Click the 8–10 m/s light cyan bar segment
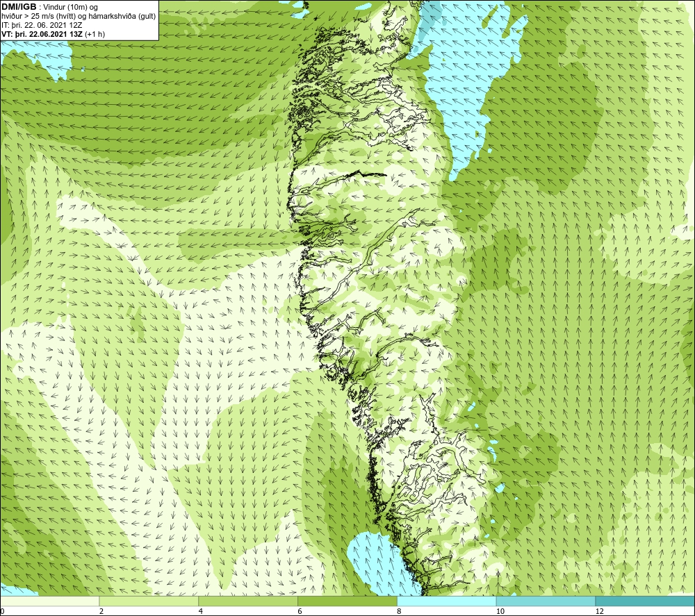This screenshot has width=695, height=616. [x=447, y=601]
